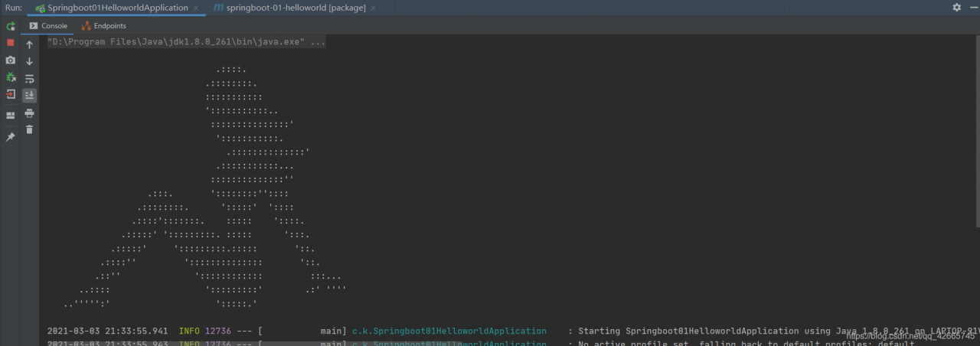This screenshot has width=980, height=346.
Task: Click the camera icon to dump threads
Action: pos(11,60)
